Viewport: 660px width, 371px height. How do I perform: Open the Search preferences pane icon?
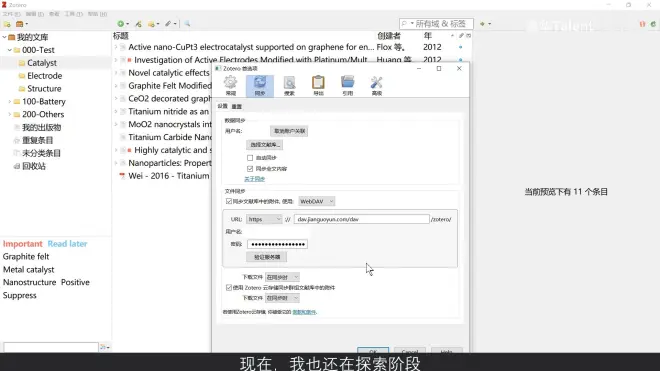[289, 85]
